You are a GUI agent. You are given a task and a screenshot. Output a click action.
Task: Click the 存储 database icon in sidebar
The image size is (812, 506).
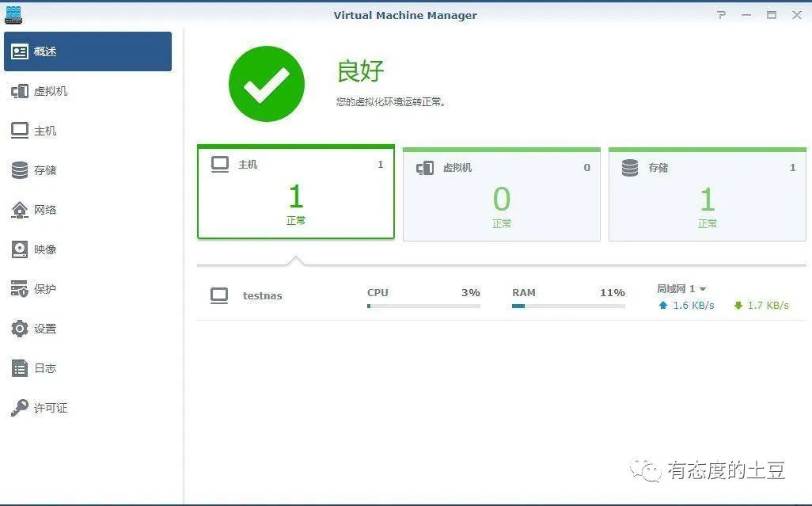(x=20, y=170)
